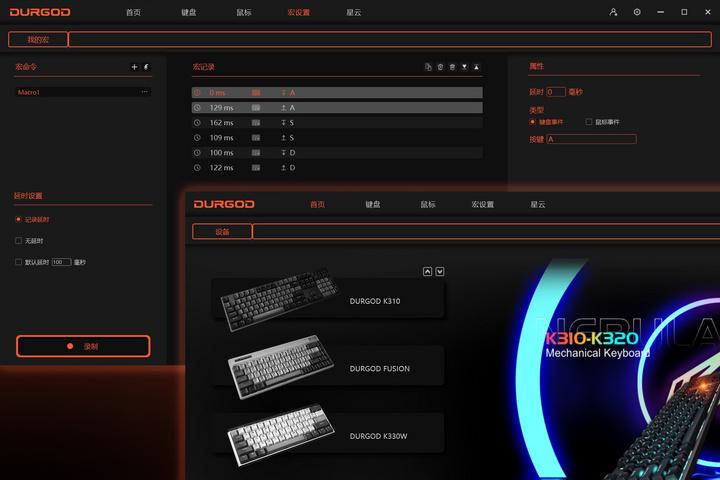Click the clock icon in the 129 ms row

point(197,107)
